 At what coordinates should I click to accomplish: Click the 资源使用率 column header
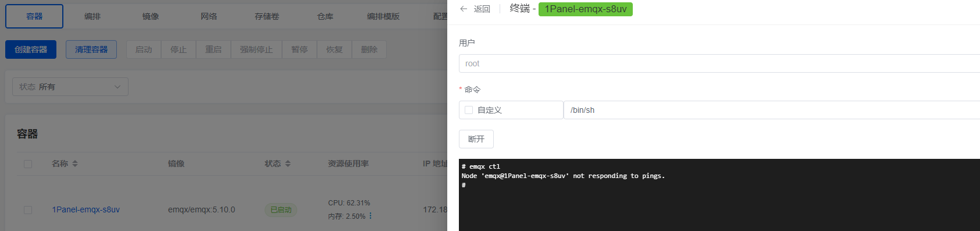(348, 164)
